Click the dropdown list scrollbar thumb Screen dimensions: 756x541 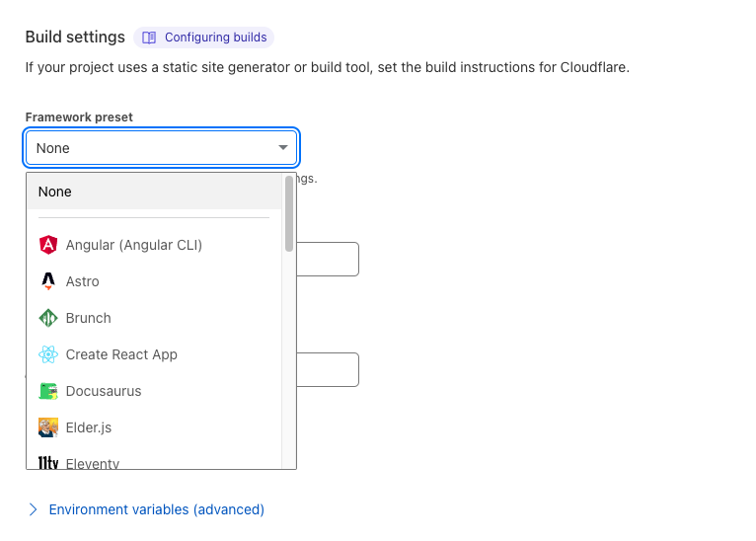pyautogui.click(x=289, y=213)
